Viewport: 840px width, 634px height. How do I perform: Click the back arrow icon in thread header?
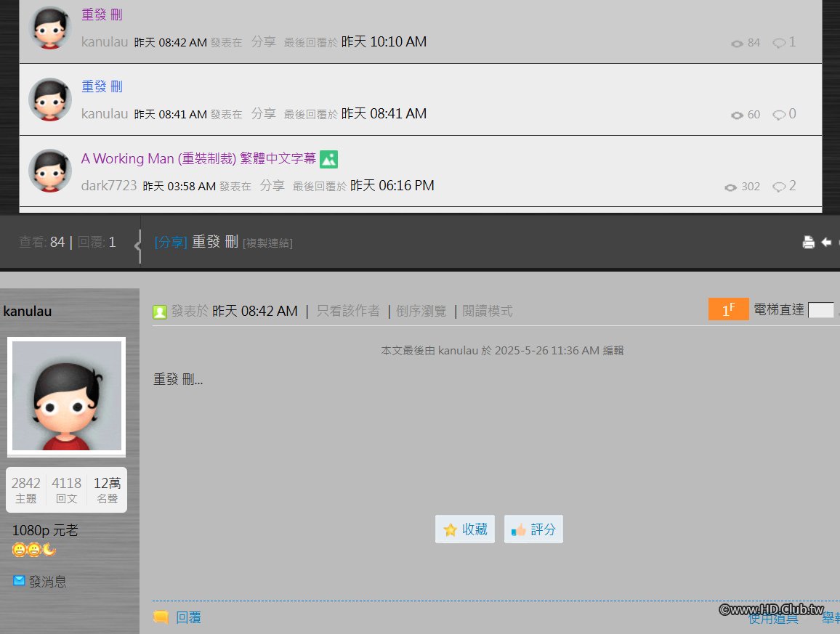(x=827, y=242)
